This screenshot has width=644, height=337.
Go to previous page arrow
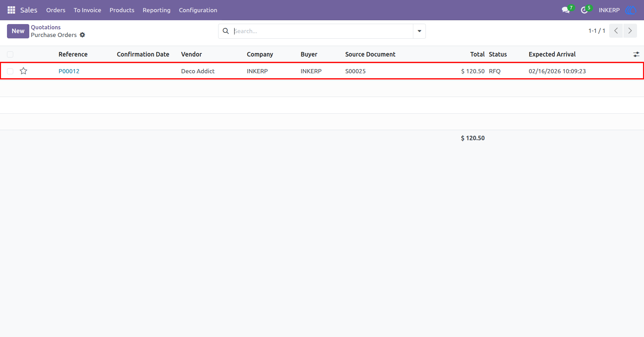(616, 31)
